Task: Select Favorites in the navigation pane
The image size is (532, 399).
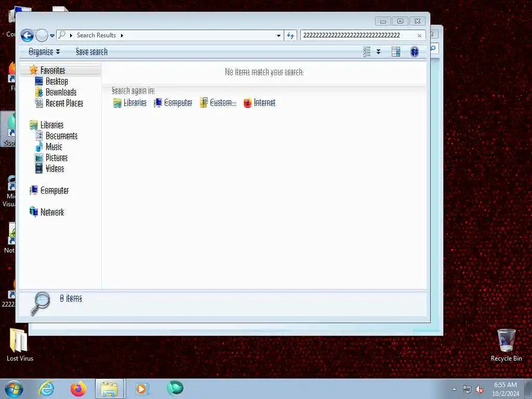Action: pos(52,70)
